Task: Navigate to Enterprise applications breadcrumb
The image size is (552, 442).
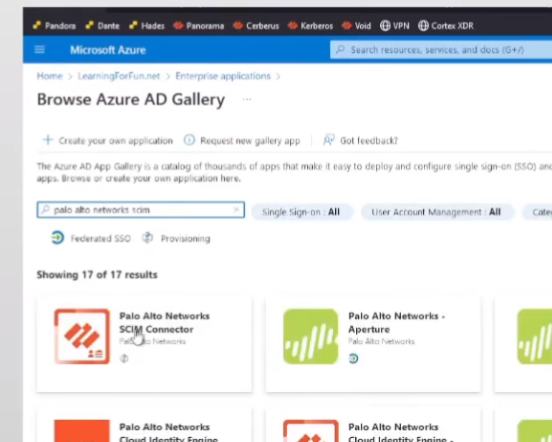Action: tap(223, 76)
